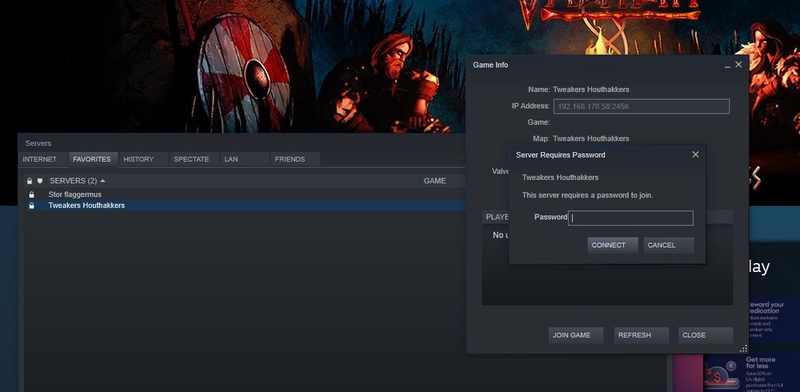Select the Tweakers Houthakkers server row
800x392 pixels.
click(245, 205)
